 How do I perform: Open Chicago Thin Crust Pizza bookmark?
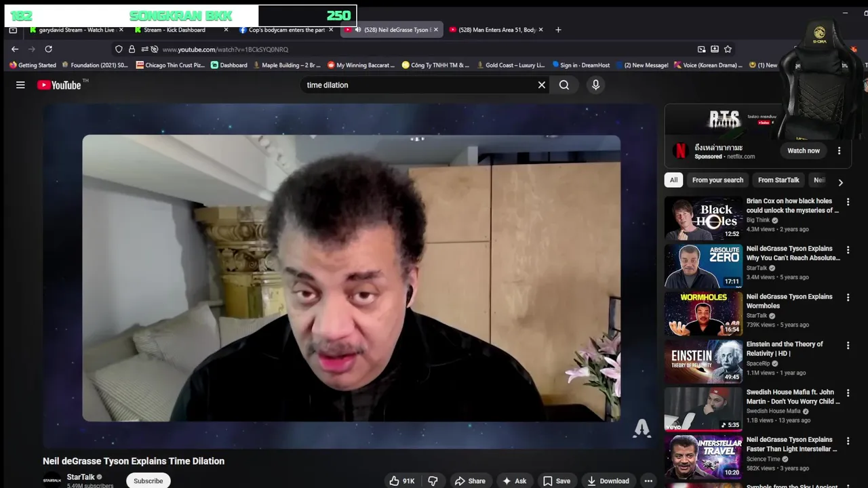click(170, 65)
